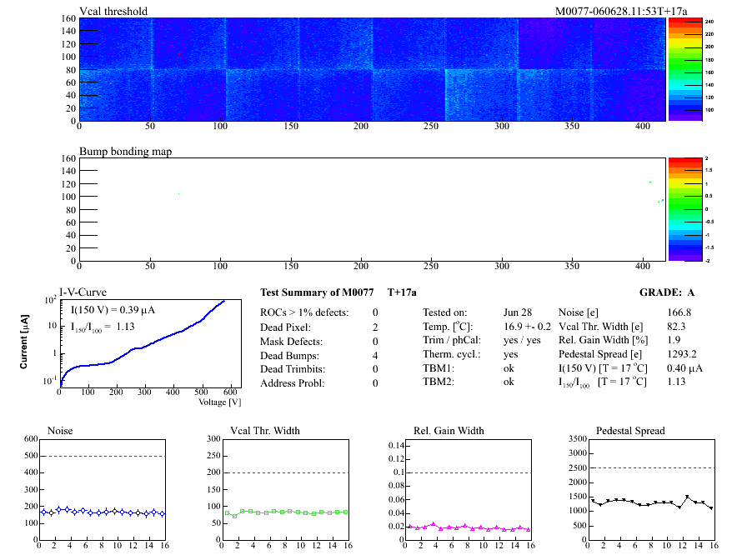
Task: Select the "Dead Pixel:" summary row
Action: pos(285,327)
